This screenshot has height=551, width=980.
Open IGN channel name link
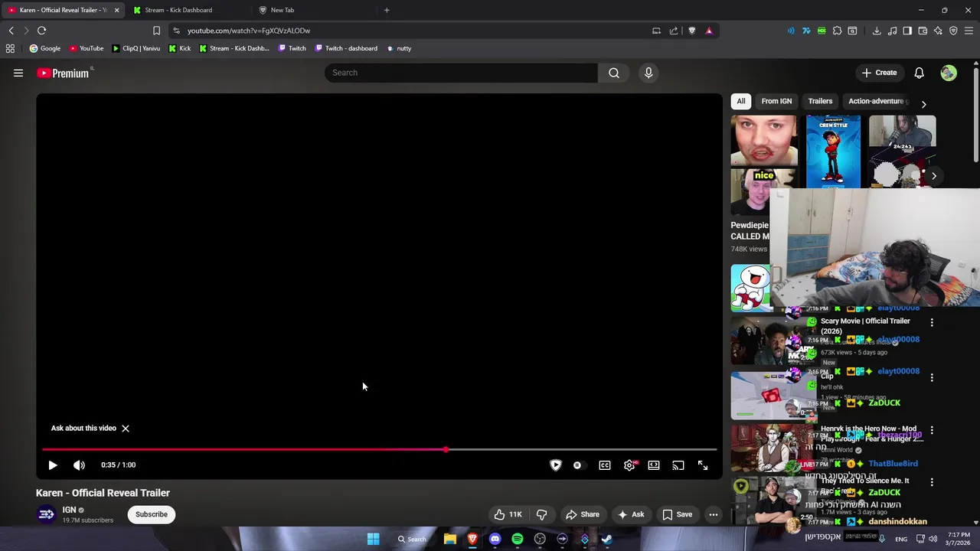point(69,510)
